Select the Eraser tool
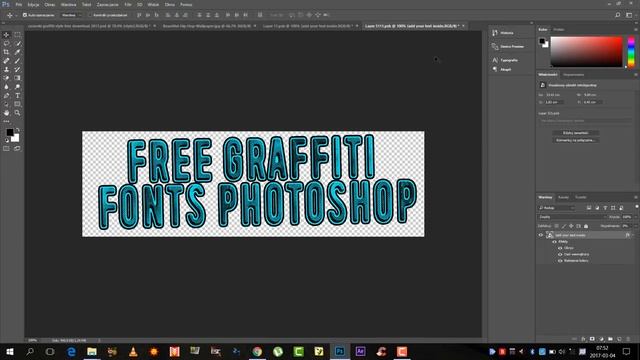The image size is (640, 360). (6, 78)
